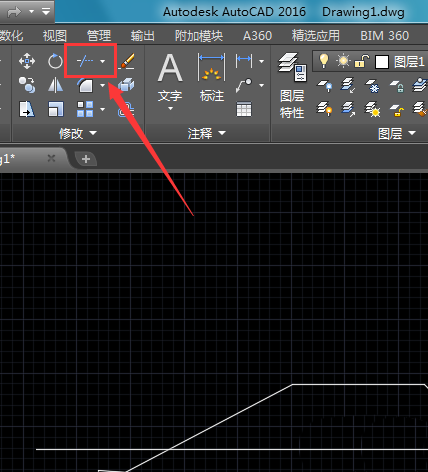
Task: Select the Linear dimension tool
Action: [244, 61]
